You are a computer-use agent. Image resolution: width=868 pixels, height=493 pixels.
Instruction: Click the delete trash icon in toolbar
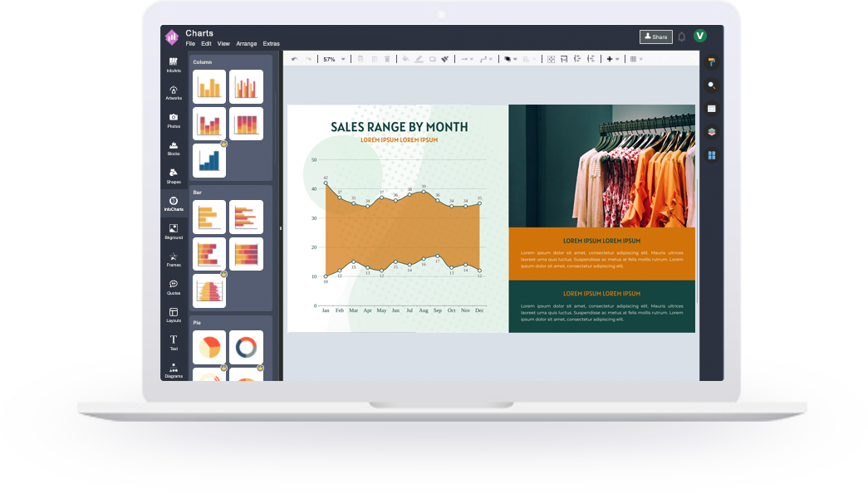[387, 59]
